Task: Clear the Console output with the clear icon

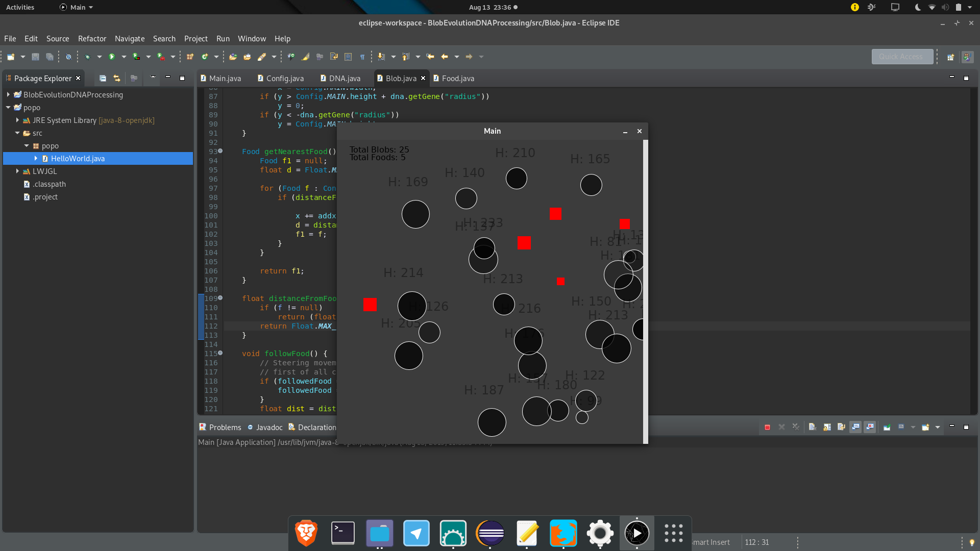Action: 813,428
